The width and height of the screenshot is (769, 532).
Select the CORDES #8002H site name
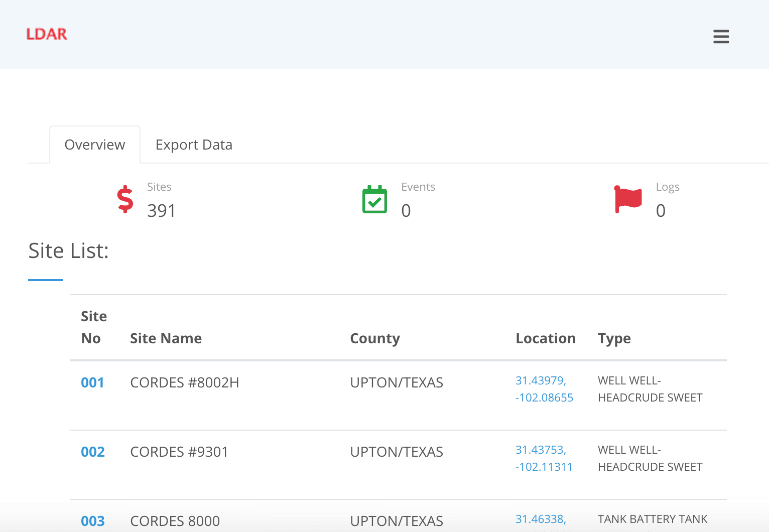[x=184, y=382]
